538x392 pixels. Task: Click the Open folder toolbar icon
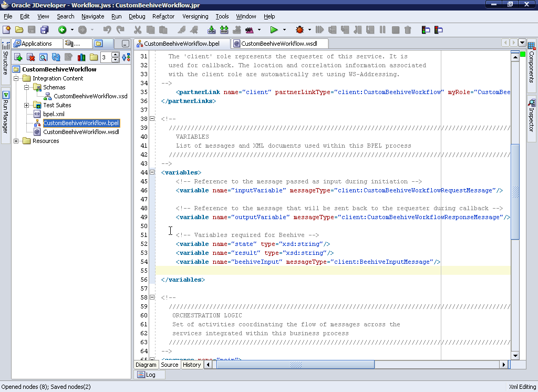point(19,30)
